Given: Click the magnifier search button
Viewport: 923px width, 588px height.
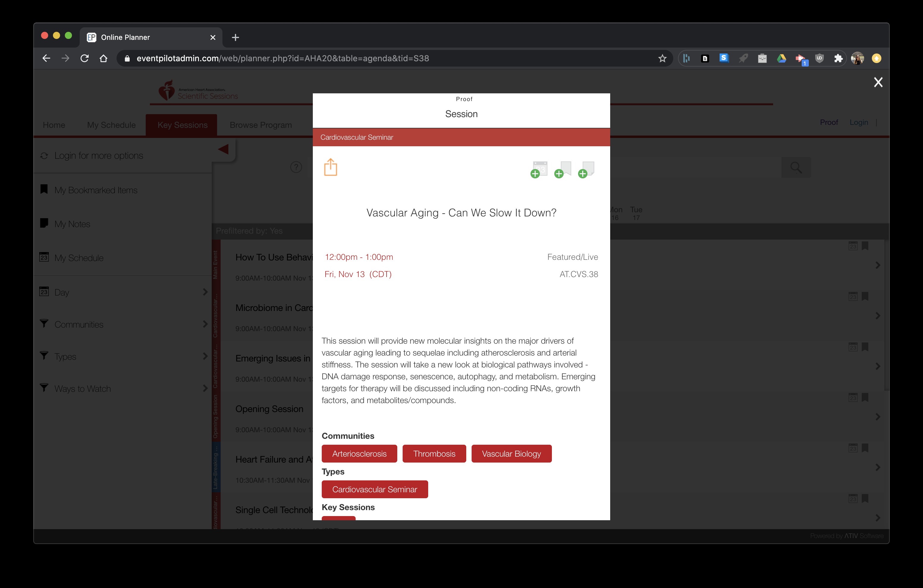Looking at the screenshot, I should (x=796, y=167).
